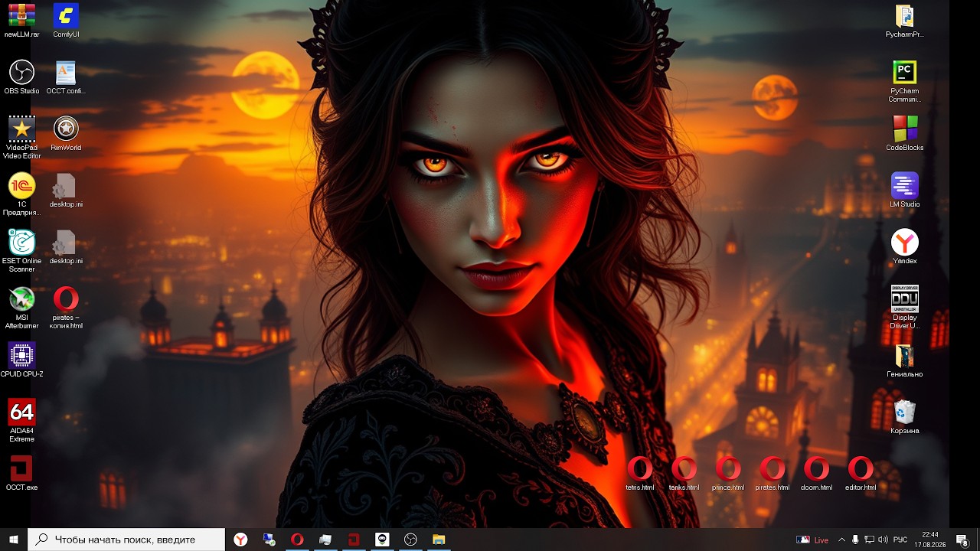This screenshot has width=980, height=551.
Task: Select the PycharmPr... archive folder icon
Action: click(x=905, y=21)
